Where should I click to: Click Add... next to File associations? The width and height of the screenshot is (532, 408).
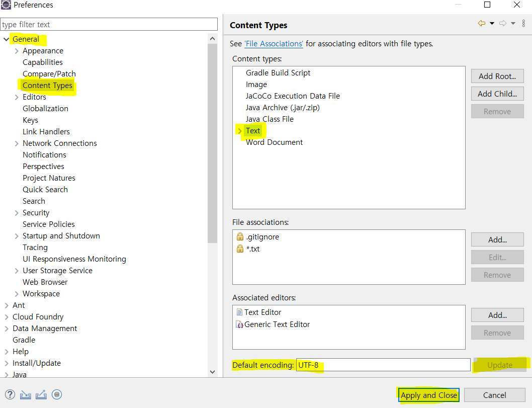[497, 239]
